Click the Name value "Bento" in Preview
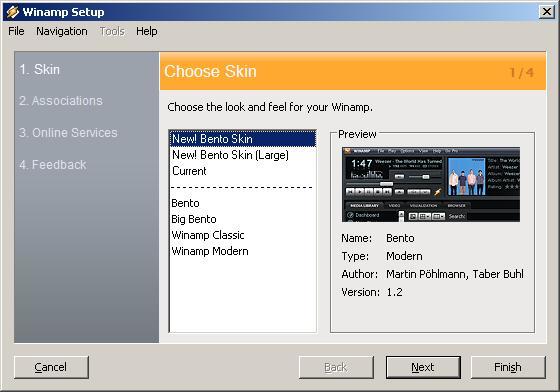 pos(400,238)
